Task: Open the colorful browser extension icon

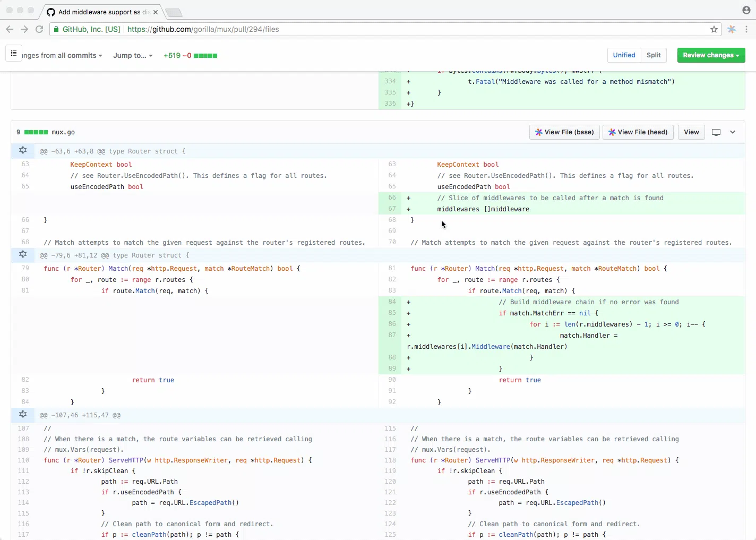Action: [732, 29]
